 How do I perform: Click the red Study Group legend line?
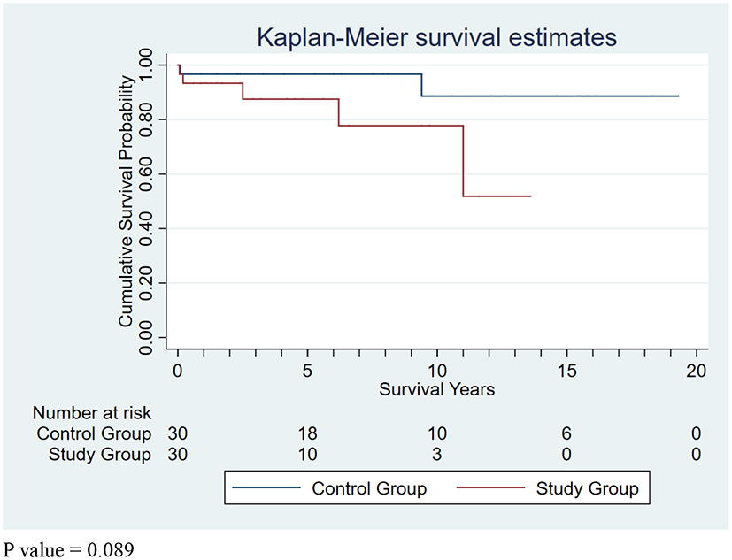(x=490, y=487)
